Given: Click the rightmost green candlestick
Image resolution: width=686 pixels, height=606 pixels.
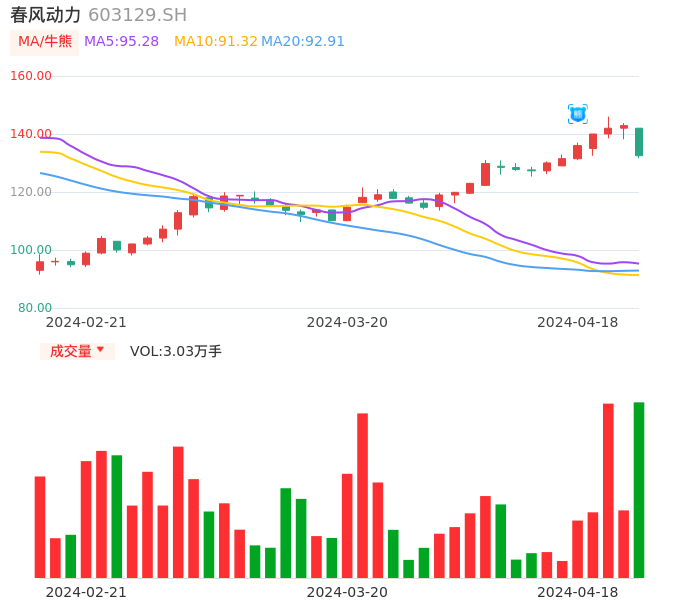Looking at the screenshot, I should tap(638, 142).
